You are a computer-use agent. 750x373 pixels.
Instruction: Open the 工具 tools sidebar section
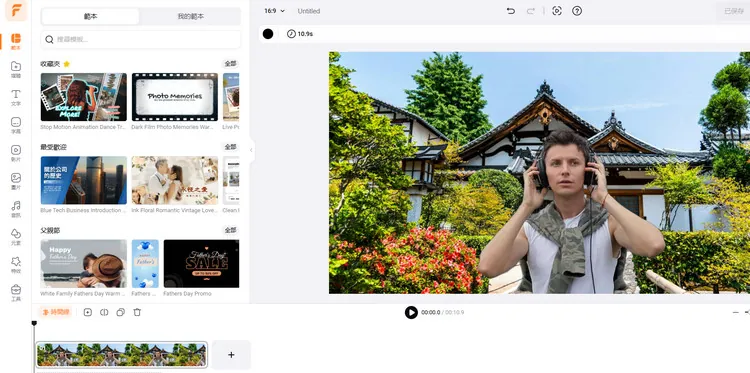click(x=16, y=292)
